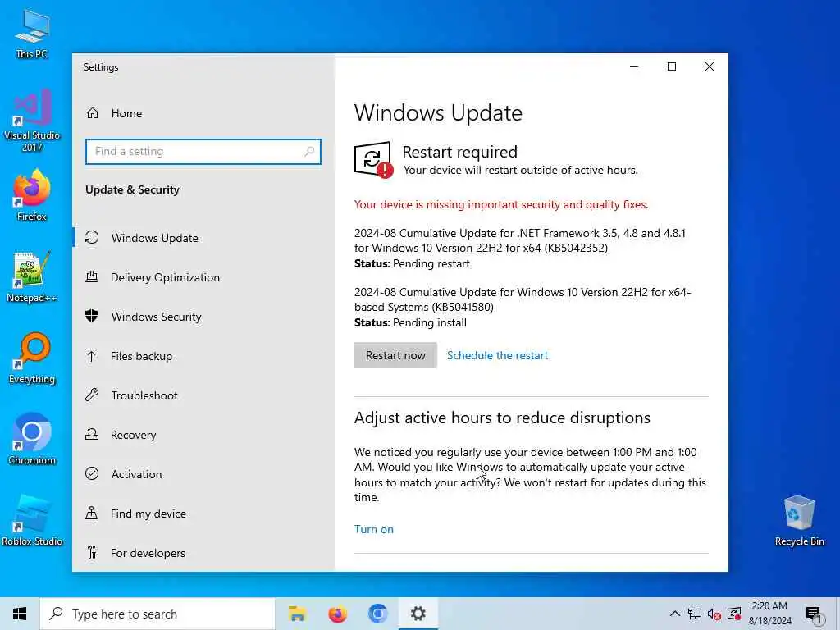Open Firefox from the taskbar
Viewport: 840px width, 630px height.
click(337, 614)
